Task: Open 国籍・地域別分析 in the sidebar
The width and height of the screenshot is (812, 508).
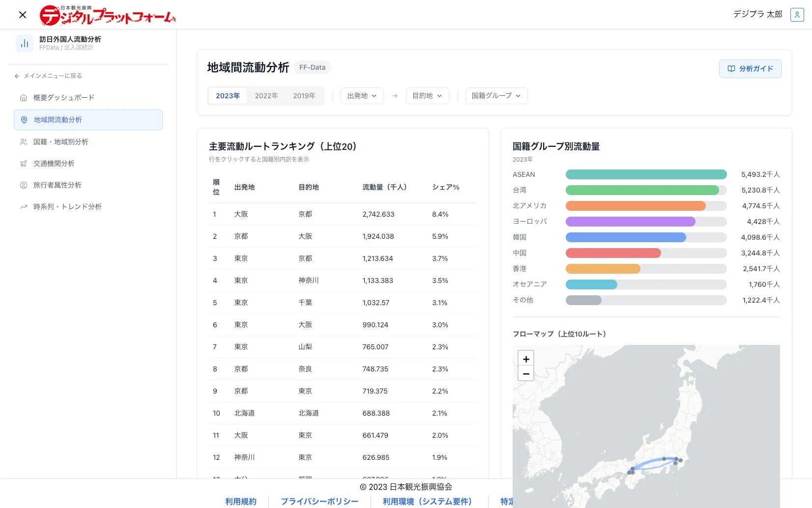Action: pyautogui.click(x=61, y=141)
